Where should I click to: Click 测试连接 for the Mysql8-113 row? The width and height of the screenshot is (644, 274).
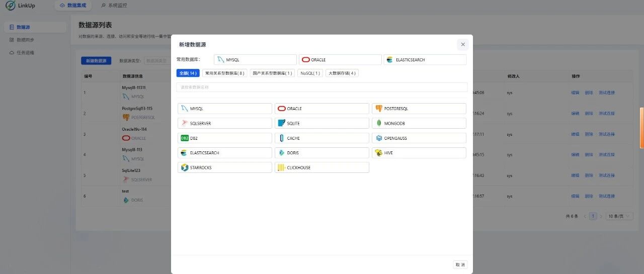pos(607,155)
